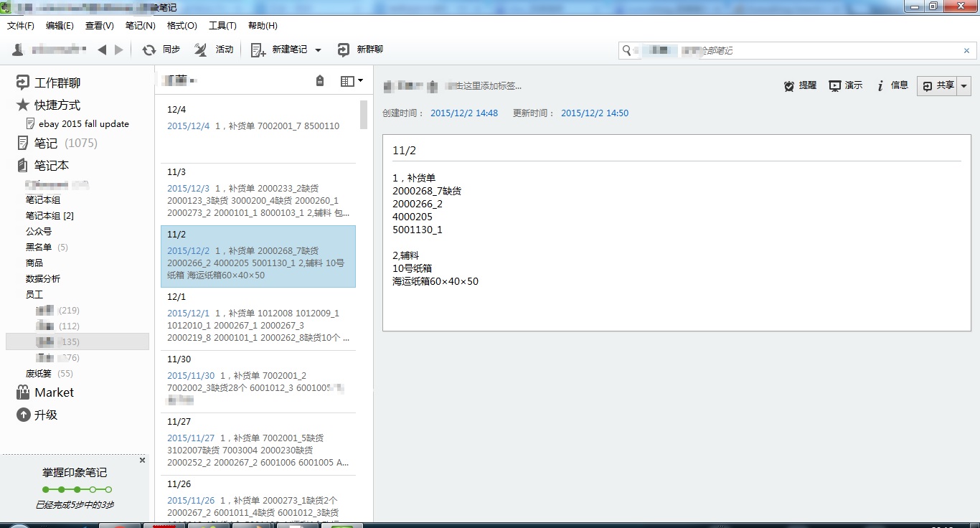
Task: Open the note list view options dropdown
Action: pos(352,81)
